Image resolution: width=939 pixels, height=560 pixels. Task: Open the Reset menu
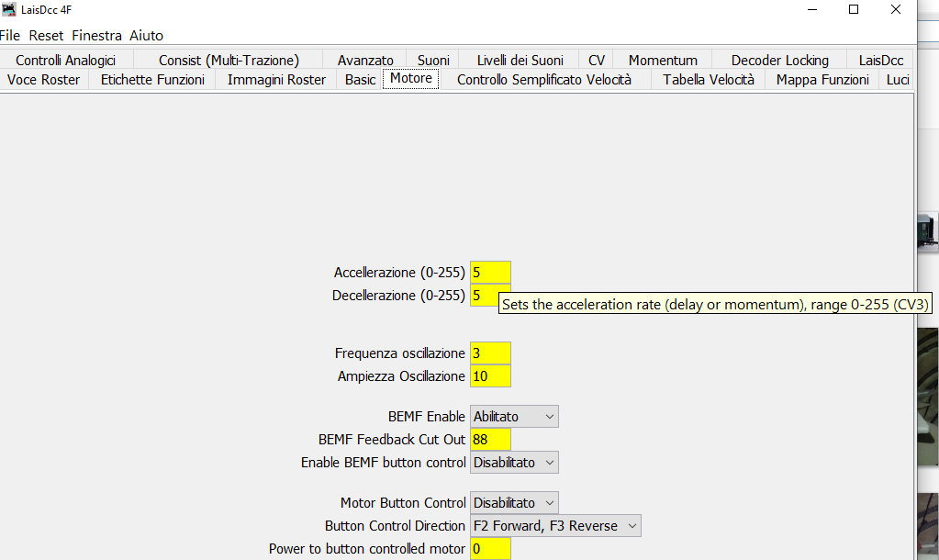(x=46, y=36)
